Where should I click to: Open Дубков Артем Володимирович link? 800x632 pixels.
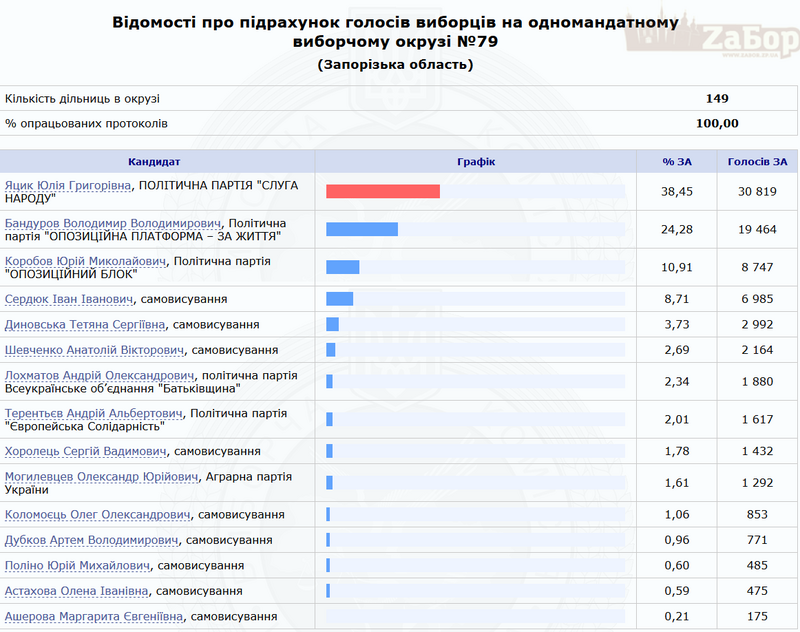91,540
